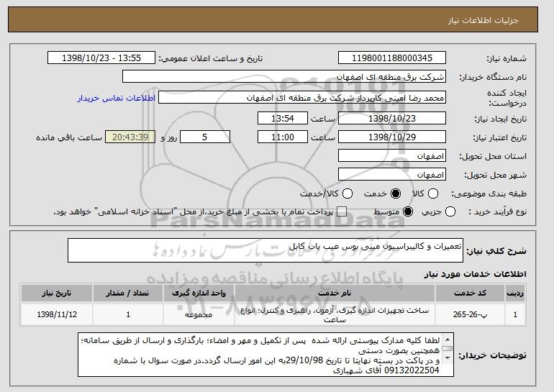Click the remaining time countdown 20:43:39
This screenshot has height=392, width=554.
click(130, 137)
